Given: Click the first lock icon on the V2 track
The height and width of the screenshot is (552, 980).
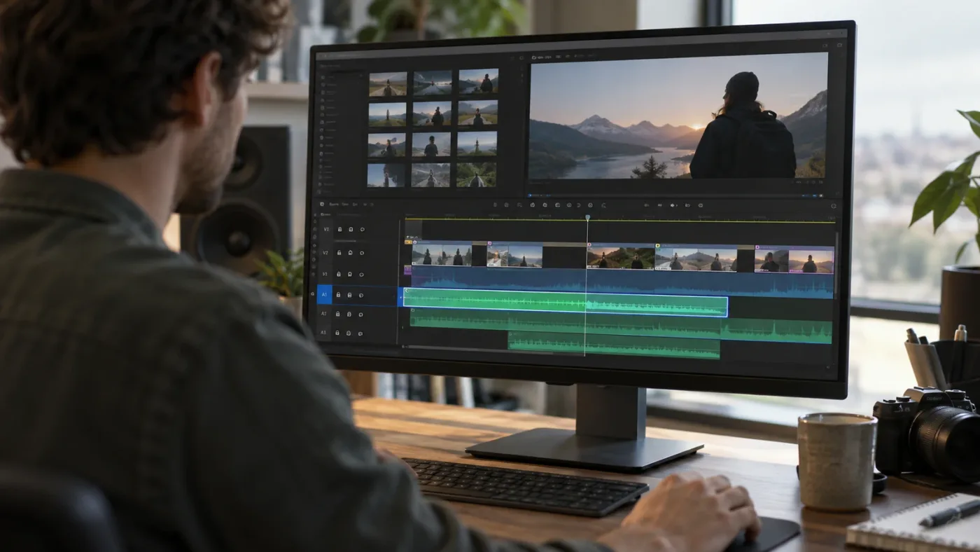Looking at the screenshot, I should coord(339,253).
